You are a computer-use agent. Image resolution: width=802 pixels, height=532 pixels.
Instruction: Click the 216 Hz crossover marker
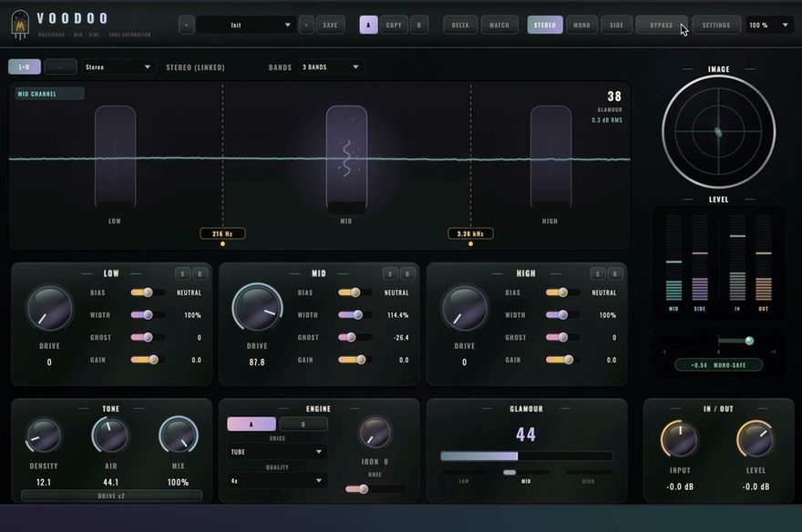(x=222, y=233)
